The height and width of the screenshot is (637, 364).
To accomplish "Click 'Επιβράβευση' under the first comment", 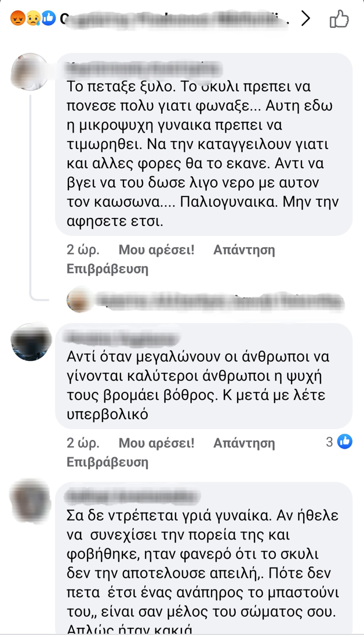I will point(107,269).
